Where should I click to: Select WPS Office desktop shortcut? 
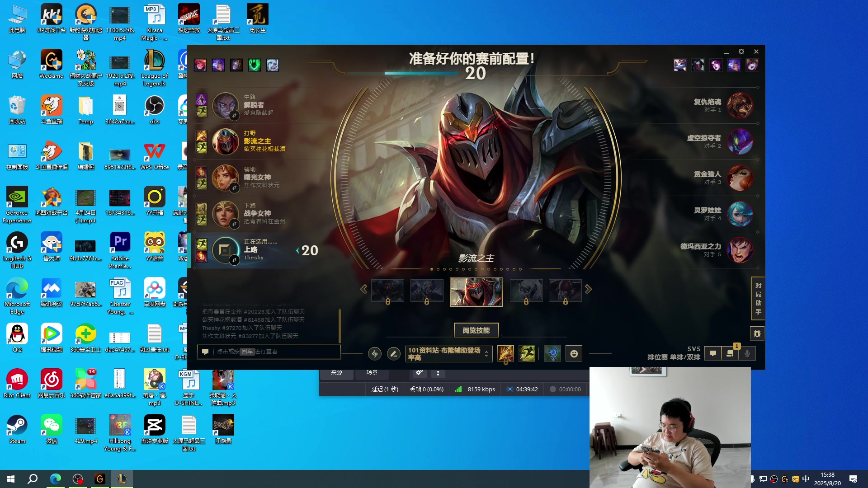154,156
